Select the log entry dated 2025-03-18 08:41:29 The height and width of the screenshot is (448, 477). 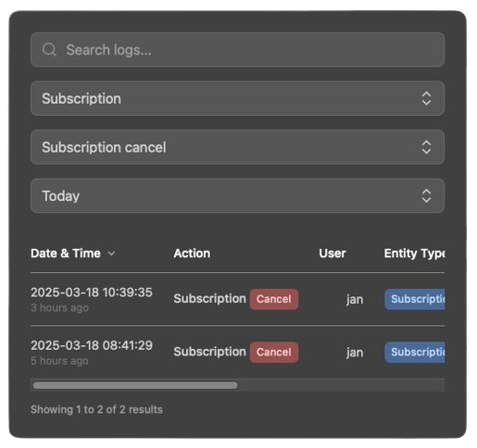click(237, 352)
